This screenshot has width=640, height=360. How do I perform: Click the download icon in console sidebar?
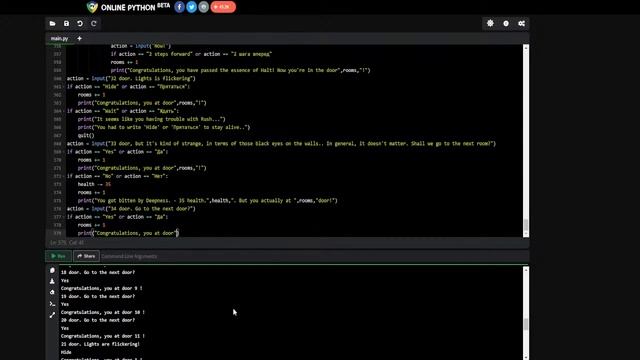click(52, 281)
